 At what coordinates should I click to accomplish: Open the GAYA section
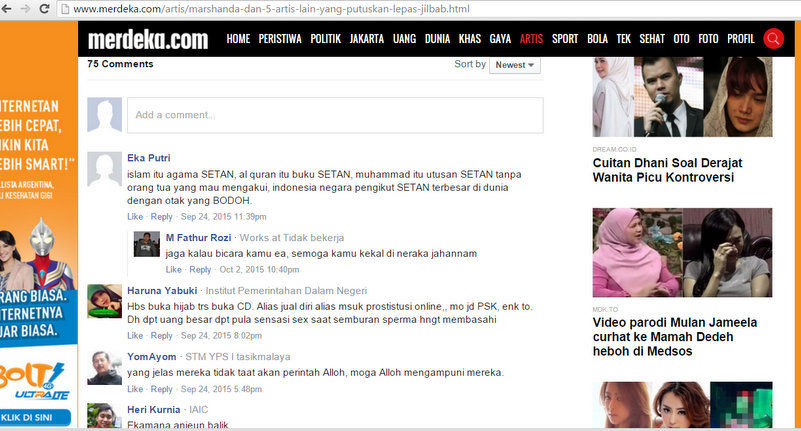[x=500, y=39]
